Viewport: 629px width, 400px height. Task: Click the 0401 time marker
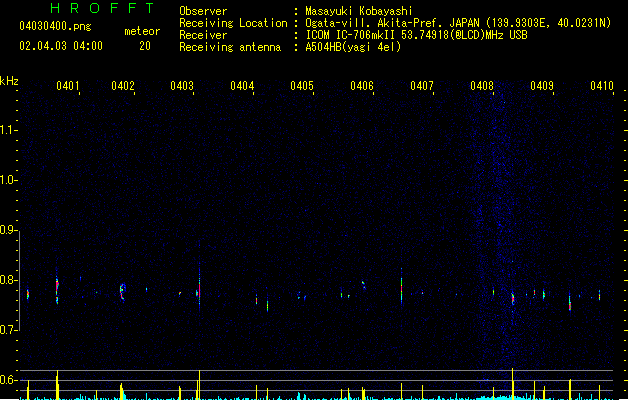click(68, 86)
